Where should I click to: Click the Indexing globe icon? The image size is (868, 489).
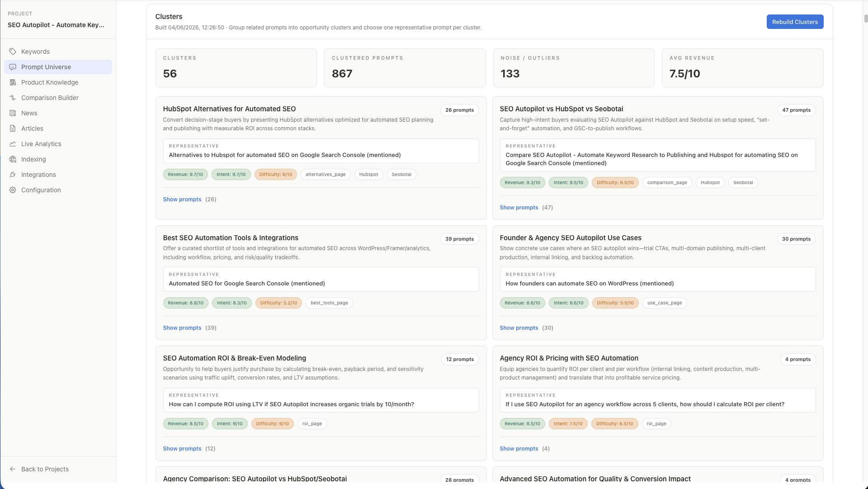pyautogui.click(x=13, y=159)
